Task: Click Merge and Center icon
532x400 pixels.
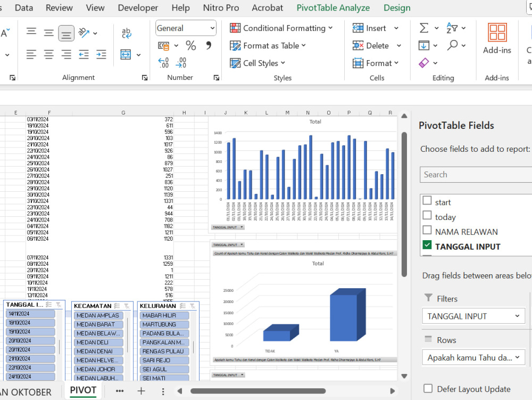Action: pos(126,54)
